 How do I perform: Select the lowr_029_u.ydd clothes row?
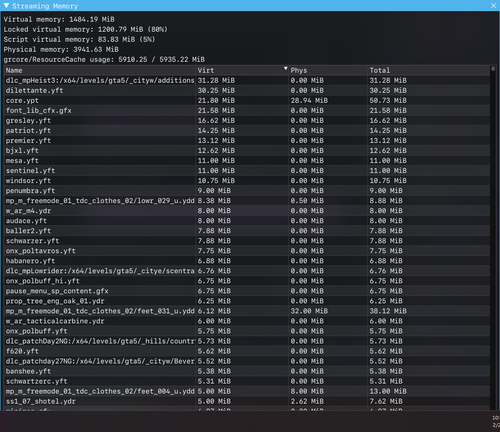tap(247, 201)
